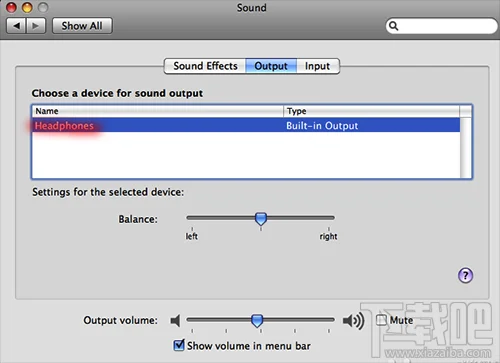Go back with the left arrow button

pyautogui.click(x=16, y=26)
